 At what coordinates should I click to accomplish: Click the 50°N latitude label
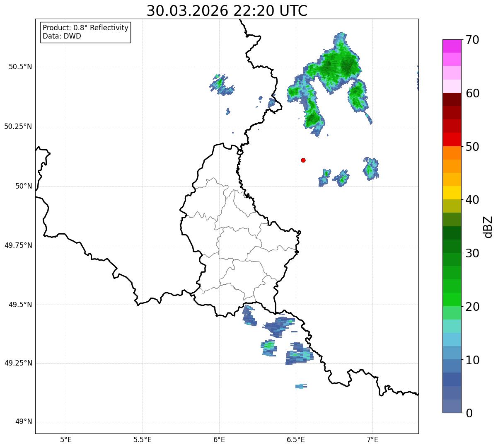point(24,186)
